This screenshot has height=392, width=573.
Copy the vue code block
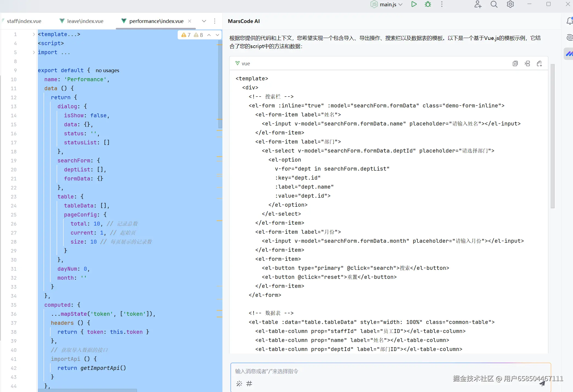pos(515,64)
